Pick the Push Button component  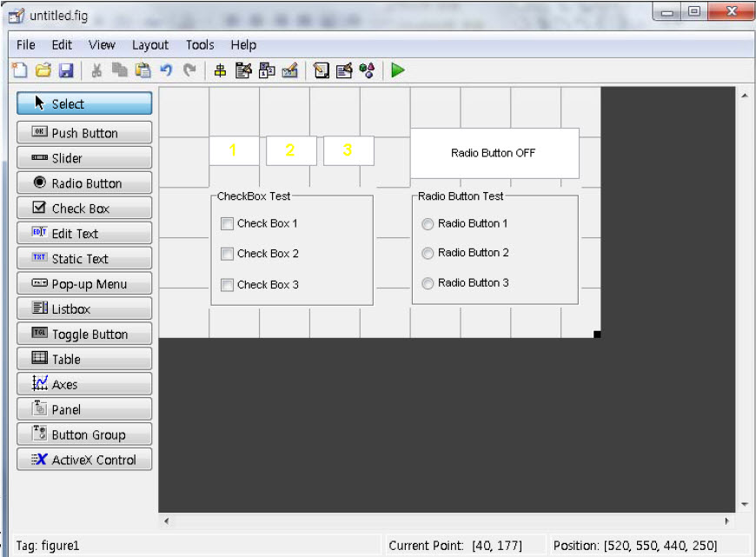tap(84, 133)
